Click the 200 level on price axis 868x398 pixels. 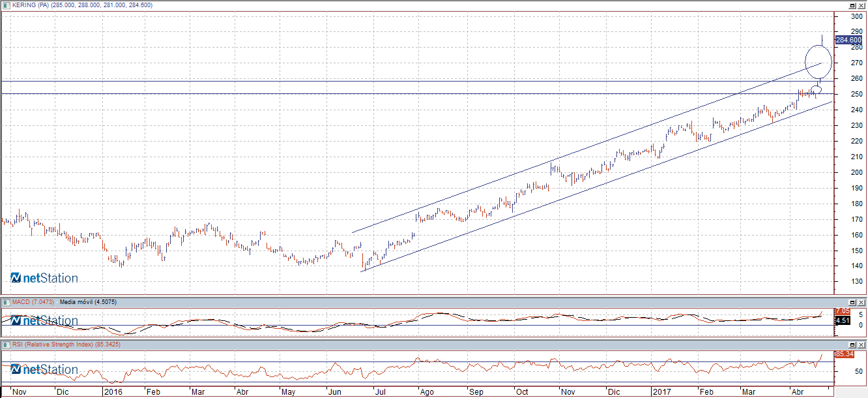856,172
